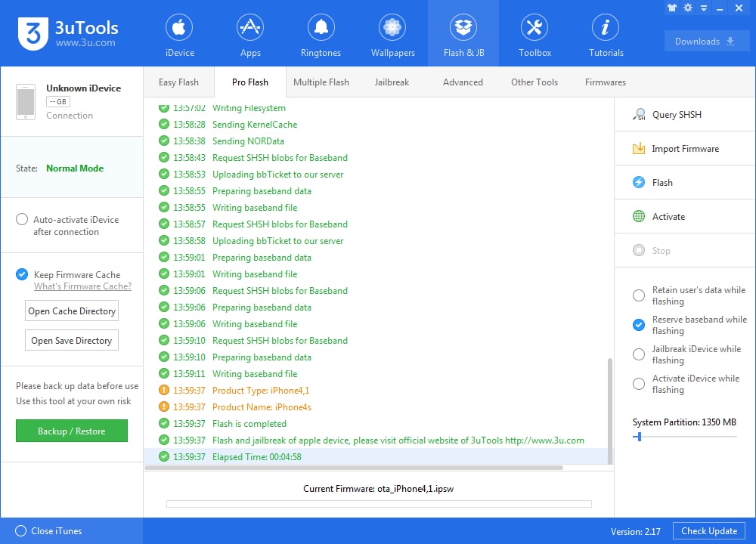Open What's Firmware Cache link

pos(82,286)
